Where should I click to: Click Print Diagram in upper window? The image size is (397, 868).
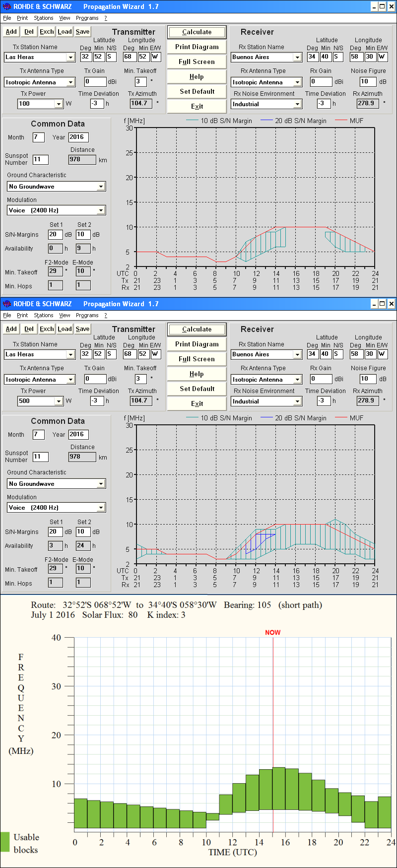(197, 47)
